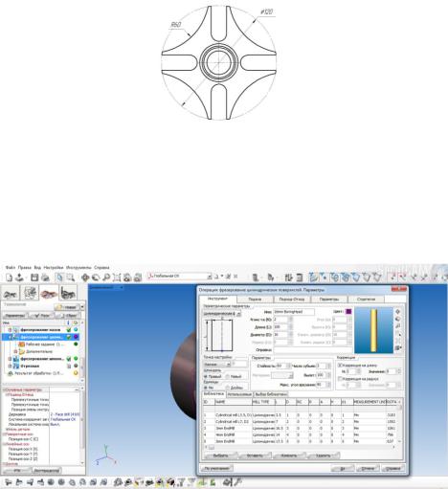This screenshot has height=489, width=448.
Task: Open the Simulation mode tab icon
Action: (49, 293)
